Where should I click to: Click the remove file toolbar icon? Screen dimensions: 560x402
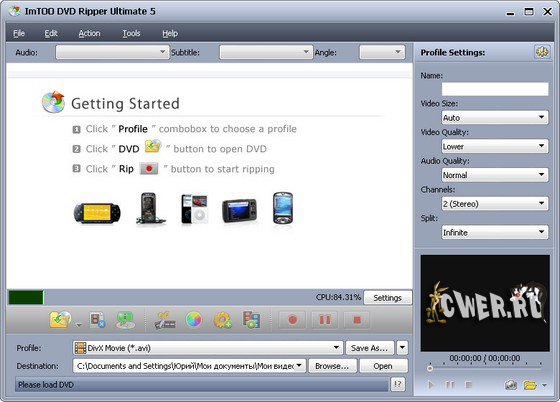[97, 320]
